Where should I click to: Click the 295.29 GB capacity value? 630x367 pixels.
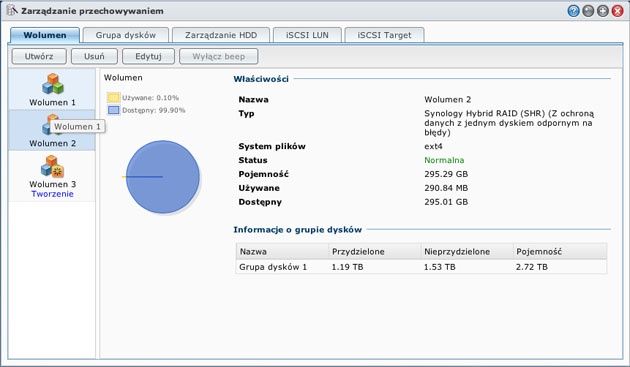(446, 174)
